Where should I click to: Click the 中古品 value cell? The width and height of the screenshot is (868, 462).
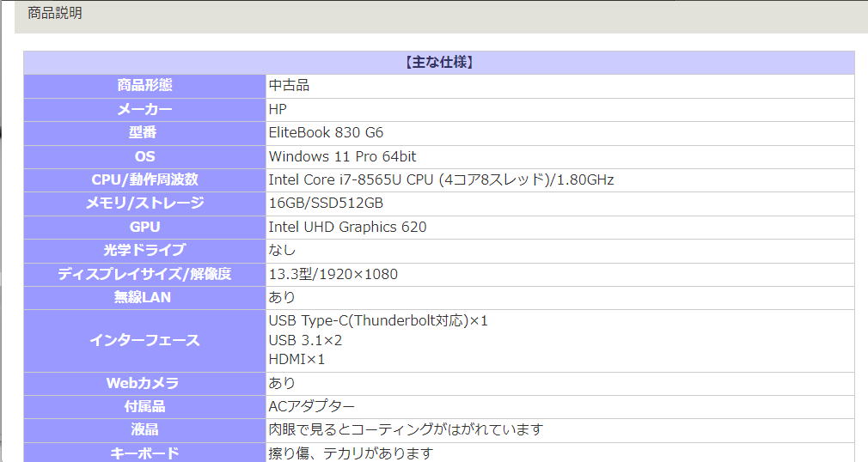click(x=289, y=86)
